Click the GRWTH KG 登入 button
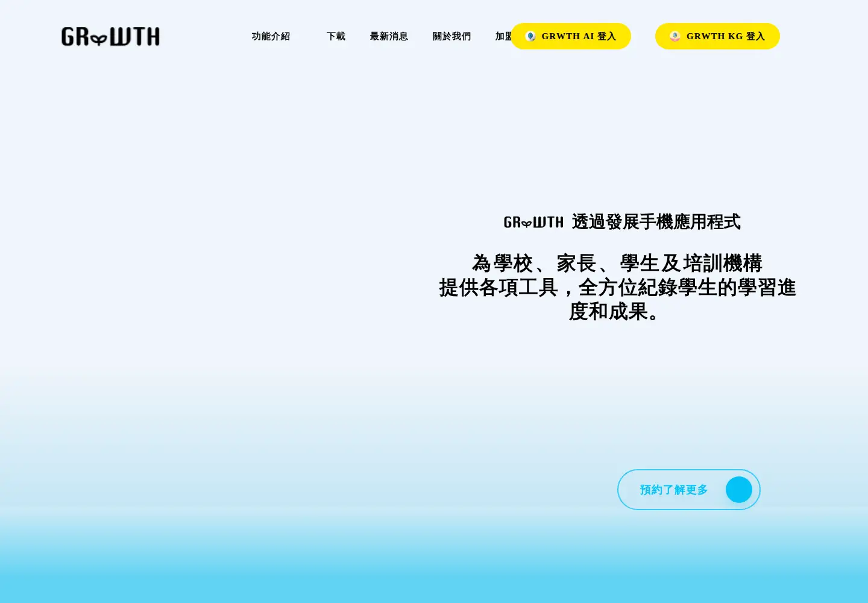Viewport: 868px width, 603px height. (717, 36)
